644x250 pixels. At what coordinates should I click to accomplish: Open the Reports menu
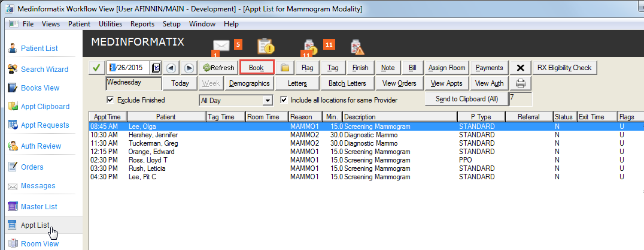click(142, 24)
